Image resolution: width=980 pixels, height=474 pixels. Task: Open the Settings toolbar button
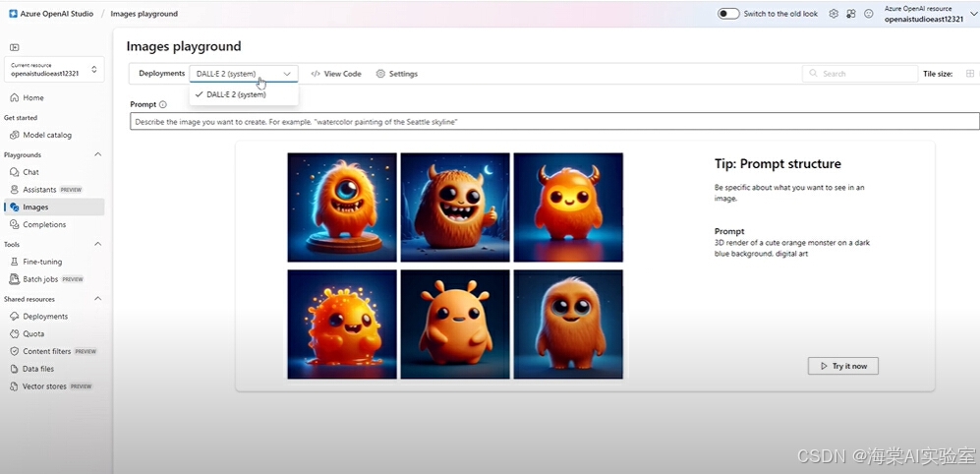(x=397, y=74)
